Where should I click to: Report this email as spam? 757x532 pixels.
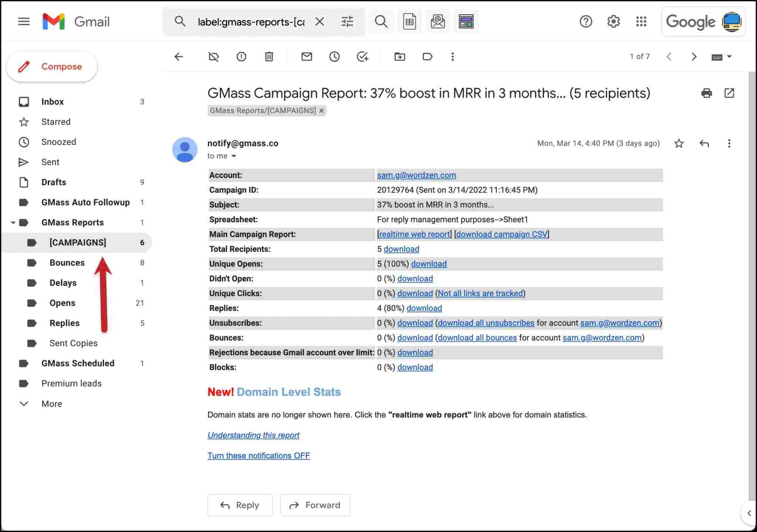pyautogui.click(x=241, y=57)
